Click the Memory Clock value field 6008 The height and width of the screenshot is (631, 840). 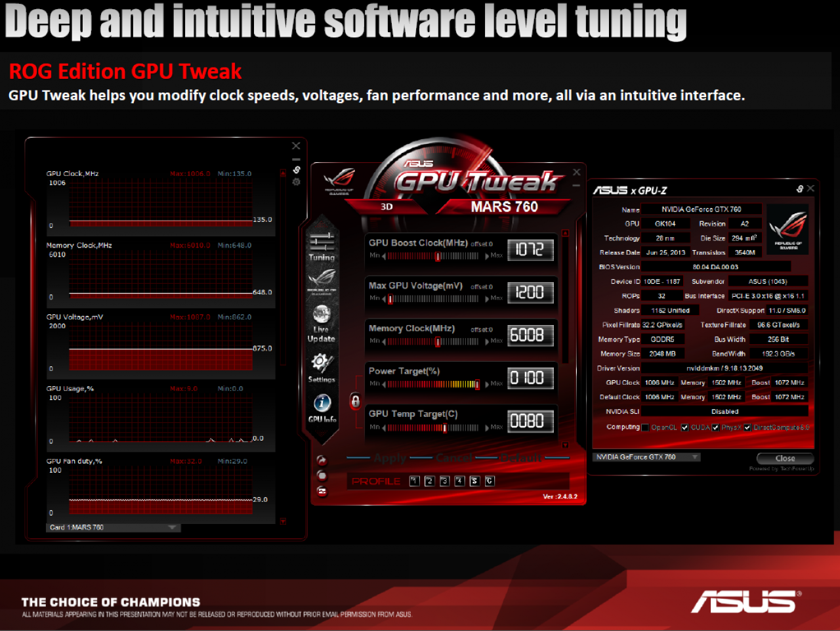click(x=530, y=335)
